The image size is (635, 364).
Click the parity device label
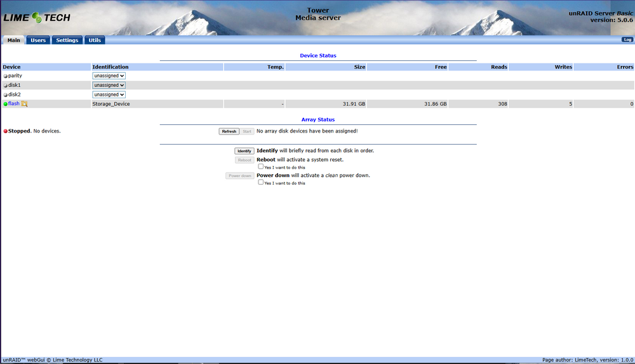(15, 75)
